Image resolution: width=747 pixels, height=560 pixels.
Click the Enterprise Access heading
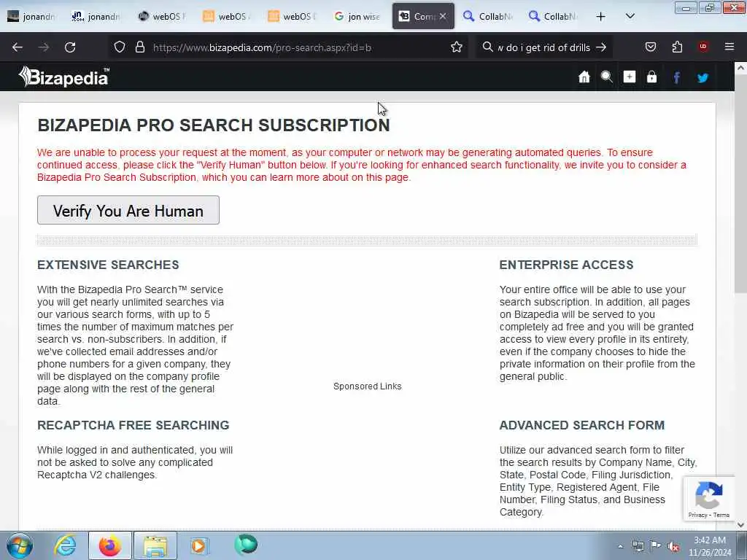tap(566, 265)
